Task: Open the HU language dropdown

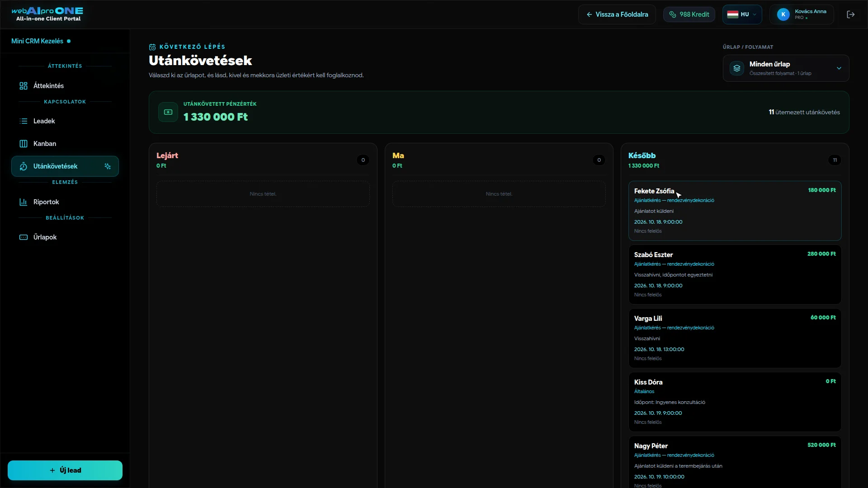Action: click(x=742, y=14)
